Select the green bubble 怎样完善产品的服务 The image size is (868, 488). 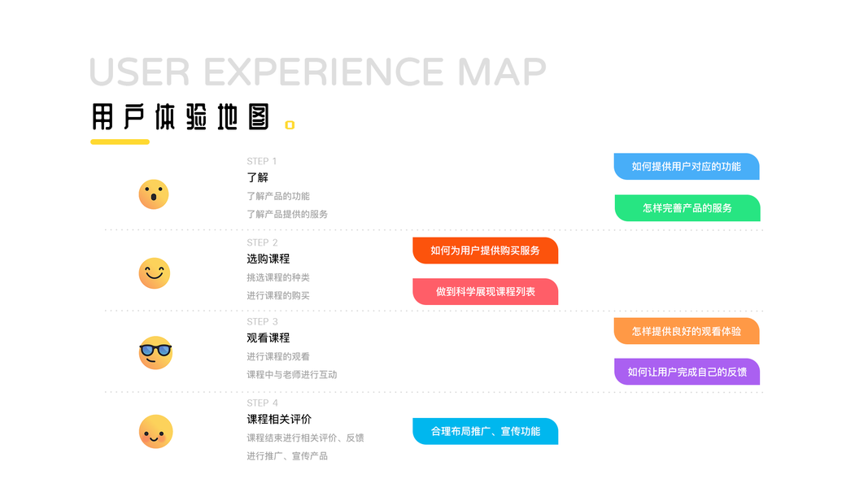click(687, 208)
